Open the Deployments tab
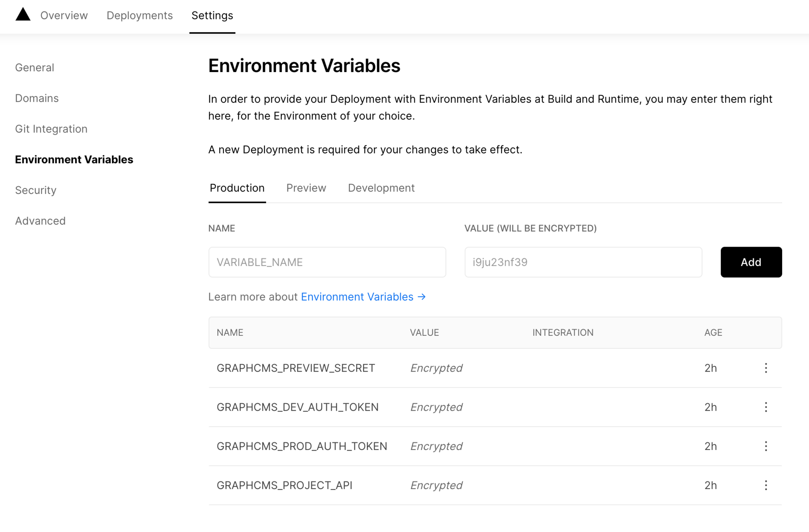 [x=140, y=15]
